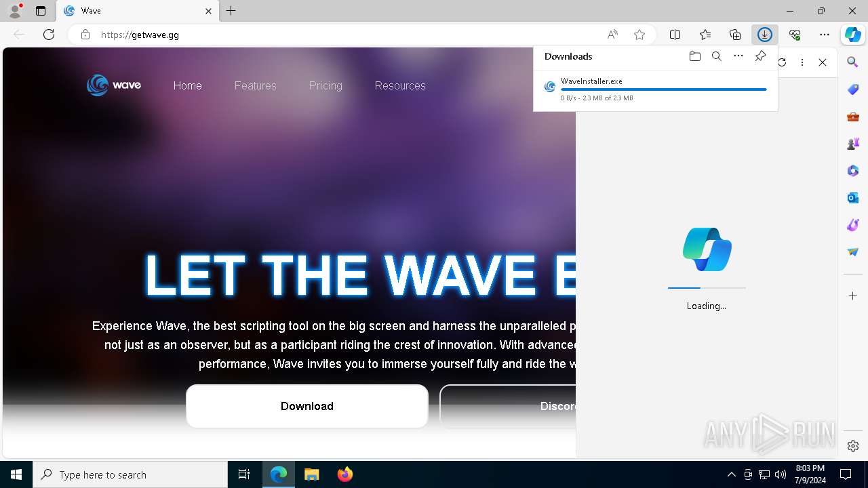The height and width of the screenshot is (488, 868).
Task: Open the browser profile icon
Action: click(15, 11)
